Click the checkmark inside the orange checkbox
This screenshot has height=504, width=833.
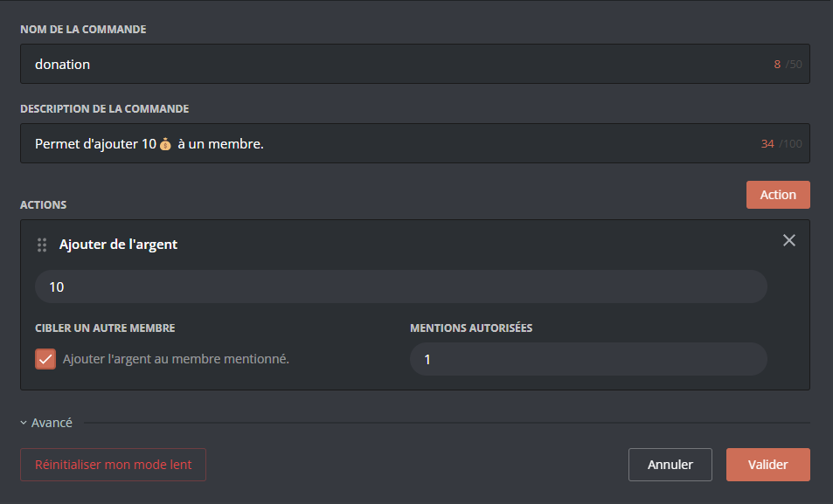(45, 358)
